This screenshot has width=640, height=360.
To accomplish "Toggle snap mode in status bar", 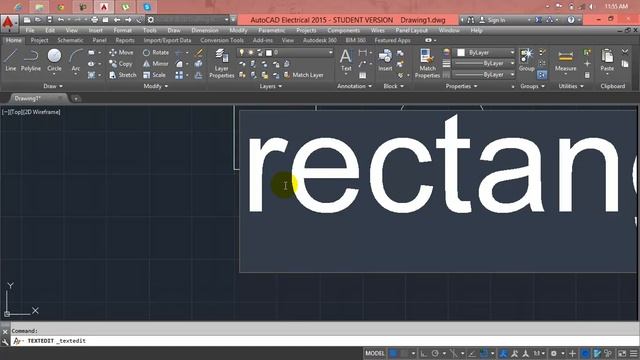I will pos(404,353).
